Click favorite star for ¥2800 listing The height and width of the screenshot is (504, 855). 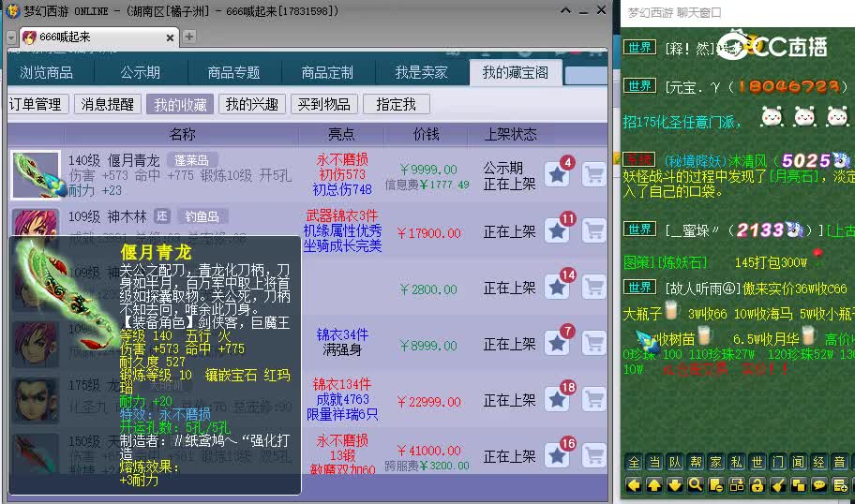557,288
